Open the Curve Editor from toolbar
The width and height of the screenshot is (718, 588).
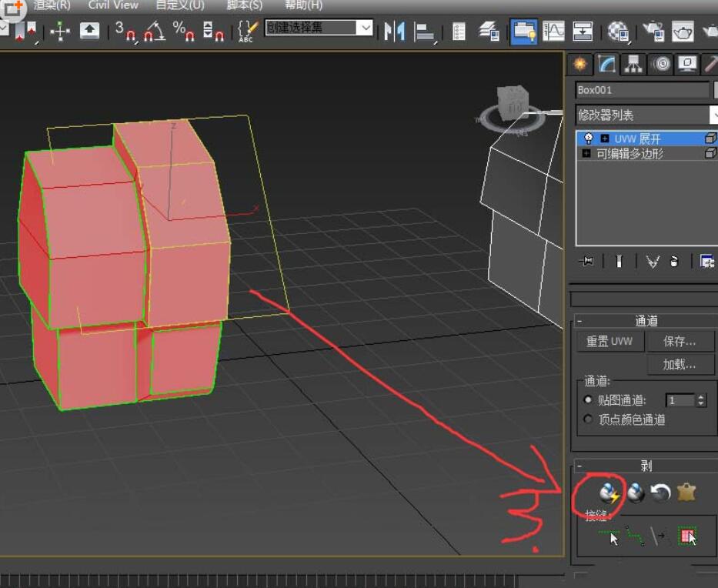[553, 31]
